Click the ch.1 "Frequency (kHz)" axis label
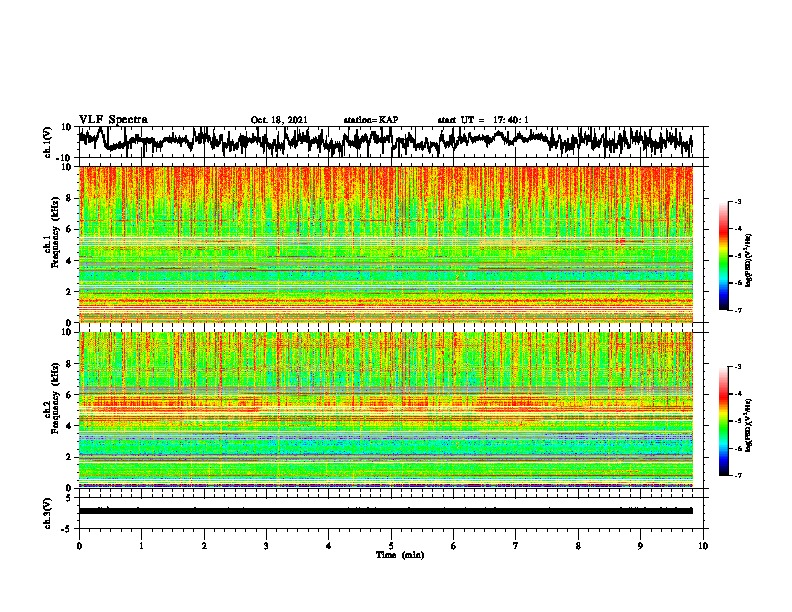The height and width of the screenshot is (612, 792). point(55,233)
